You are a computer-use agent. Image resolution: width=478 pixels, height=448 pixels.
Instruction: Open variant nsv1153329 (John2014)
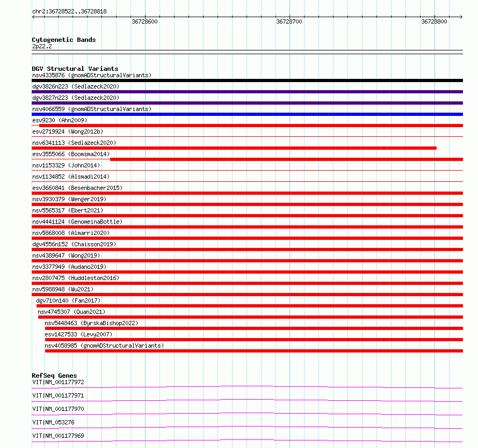pos(66,165)
